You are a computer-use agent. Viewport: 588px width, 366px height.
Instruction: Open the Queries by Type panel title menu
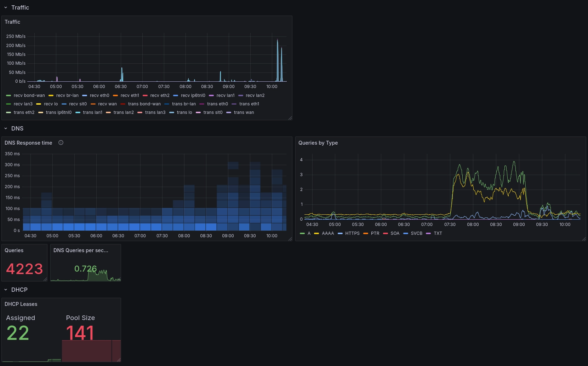tap(318, 143)
